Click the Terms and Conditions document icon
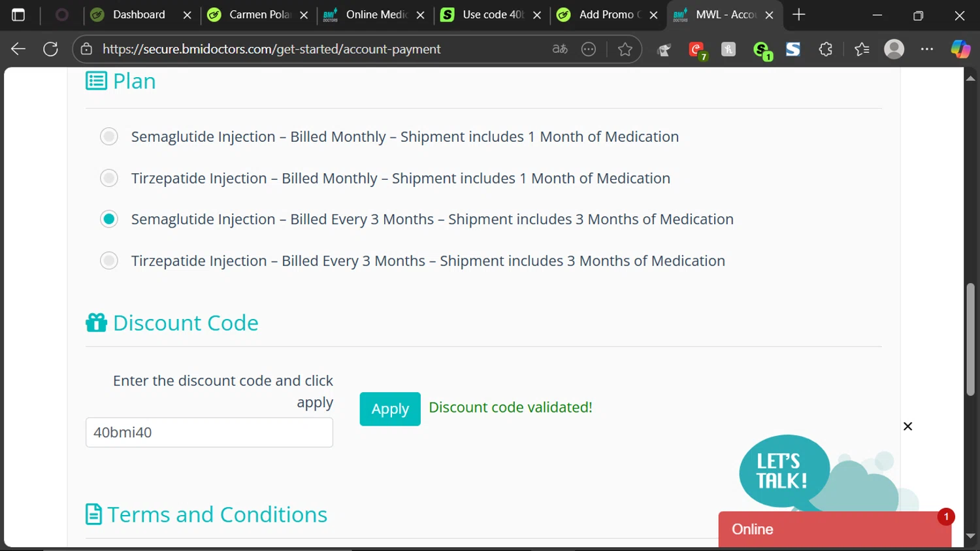Image resolution: width=980 pixels, height=551 pixels. tap(94, 514)
